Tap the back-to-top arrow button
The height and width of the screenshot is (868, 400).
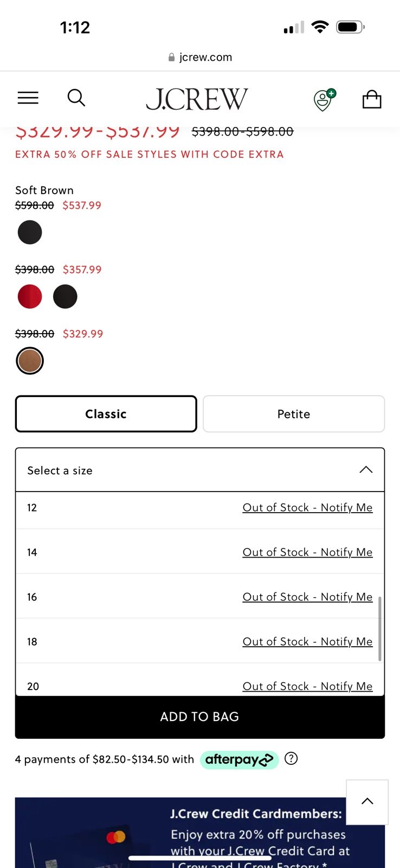point(367,802)
